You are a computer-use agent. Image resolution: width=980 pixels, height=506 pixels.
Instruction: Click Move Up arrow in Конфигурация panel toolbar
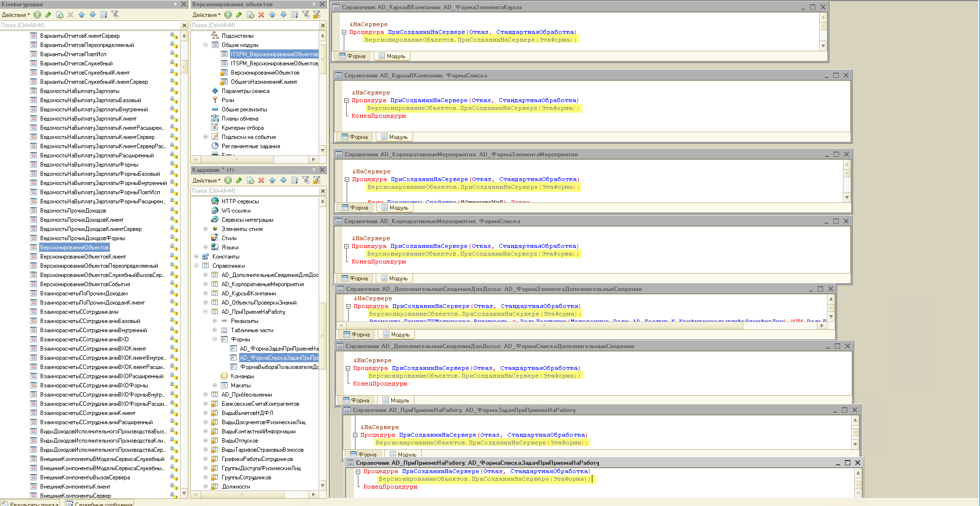pyautogui.click(x=81, y=15)
